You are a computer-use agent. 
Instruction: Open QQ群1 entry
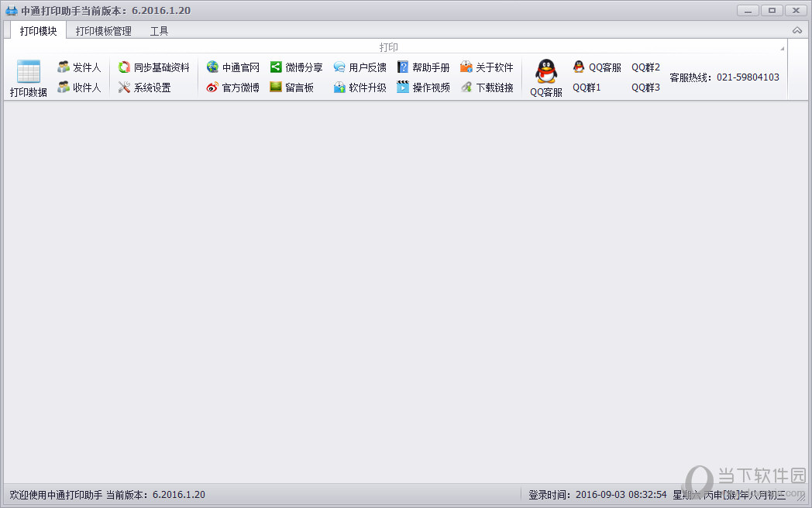tap(587, 88)
